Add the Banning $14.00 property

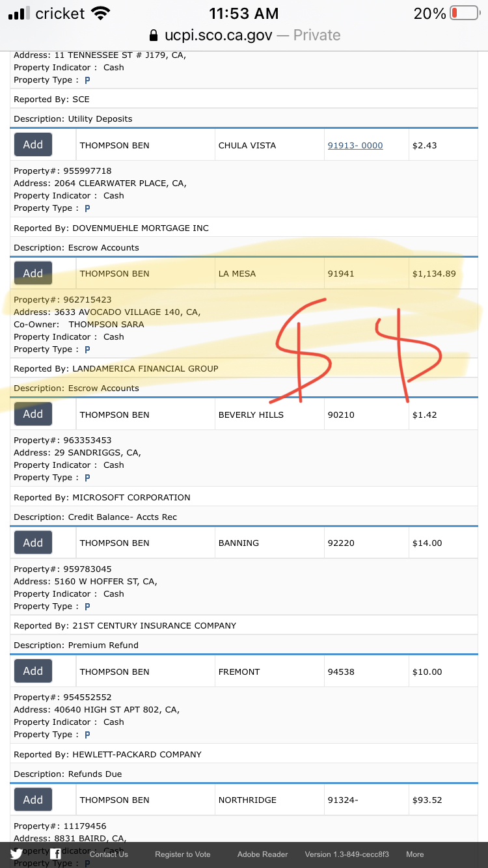pos(33,543)
